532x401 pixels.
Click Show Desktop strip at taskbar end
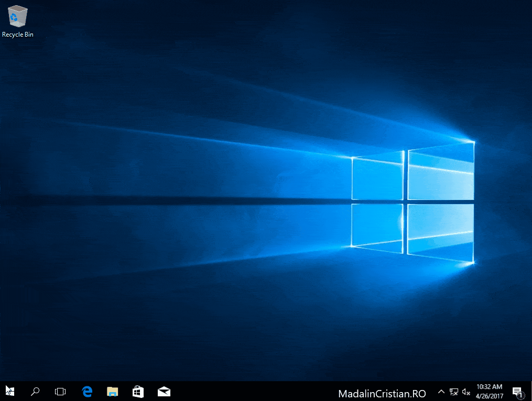click(x=530, y=392)
